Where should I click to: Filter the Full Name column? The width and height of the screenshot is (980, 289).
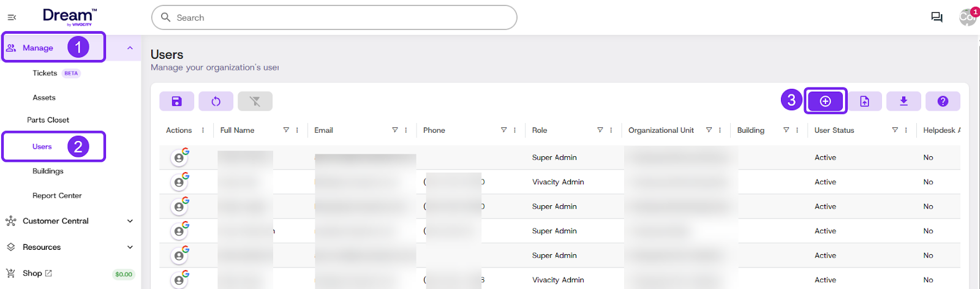coord(286,130)
